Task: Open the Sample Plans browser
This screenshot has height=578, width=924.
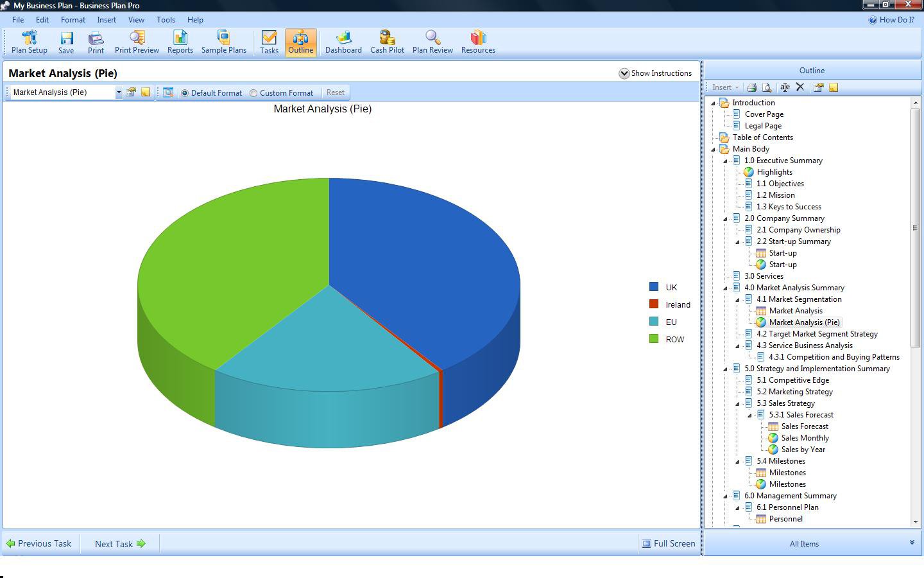Action: 223,42
